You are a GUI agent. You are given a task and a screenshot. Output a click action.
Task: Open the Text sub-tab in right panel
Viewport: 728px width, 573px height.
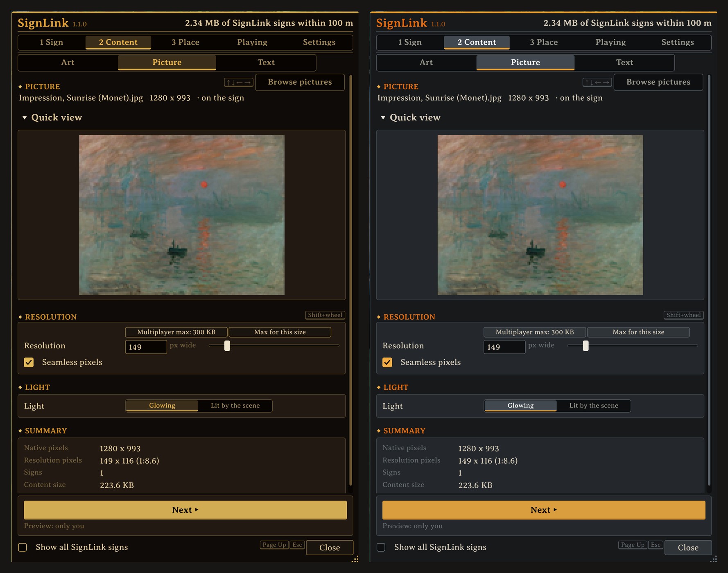(624, 63)
